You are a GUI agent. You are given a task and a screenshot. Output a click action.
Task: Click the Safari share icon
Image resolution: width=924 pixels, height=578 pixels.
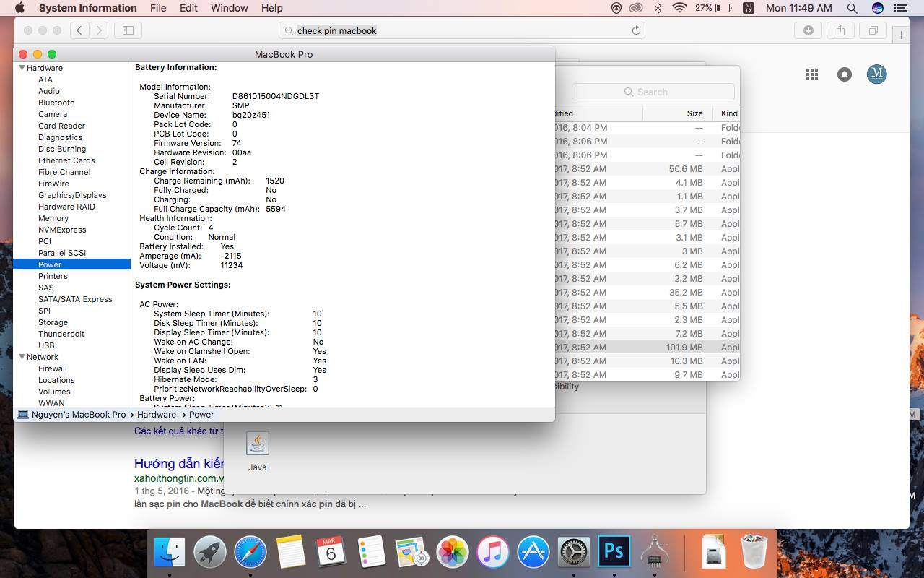coord(840,30)
